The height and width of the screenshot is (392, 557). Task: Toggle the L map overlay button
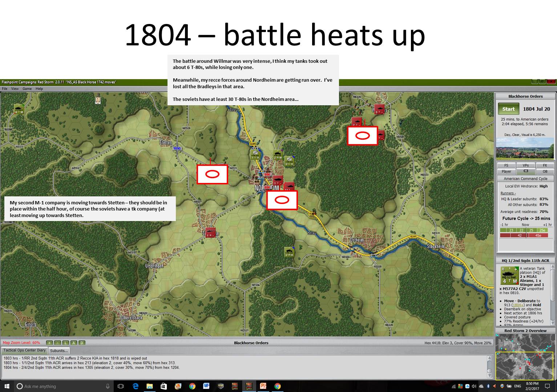pos(66,343)
